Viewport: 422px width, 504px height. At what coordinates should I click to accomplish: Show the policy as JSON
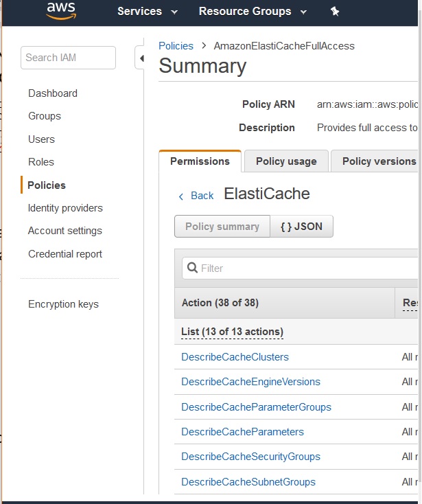[x=302, y=227]
